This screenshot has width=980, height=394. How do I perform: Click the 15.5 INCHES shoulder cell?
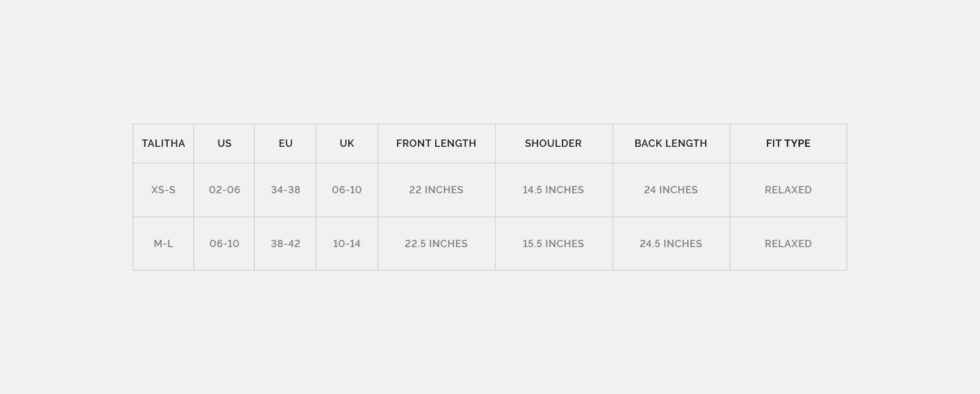(553, 244)
